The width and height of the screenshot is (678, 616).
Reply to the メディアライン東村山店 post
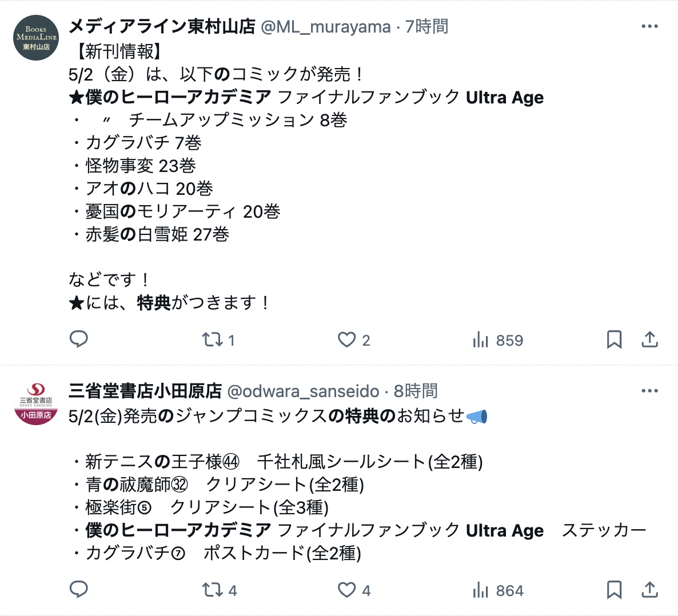click(79, 339)
